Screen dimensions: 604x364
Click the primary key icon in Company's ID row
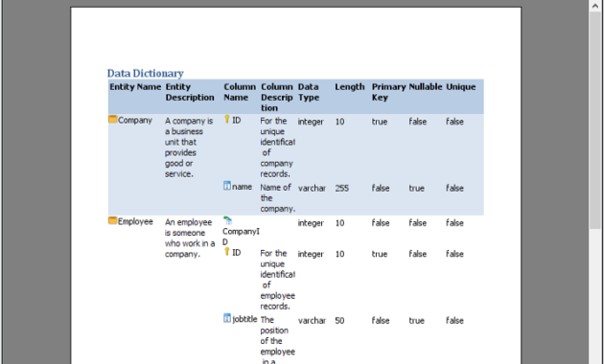pos(227,120)
